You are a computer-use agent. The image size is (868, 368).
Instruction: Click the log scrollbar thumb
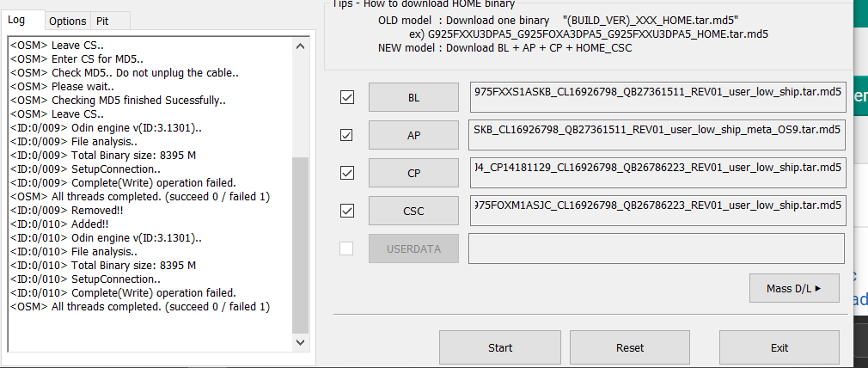pyautogui.click(x=300, y=245)
